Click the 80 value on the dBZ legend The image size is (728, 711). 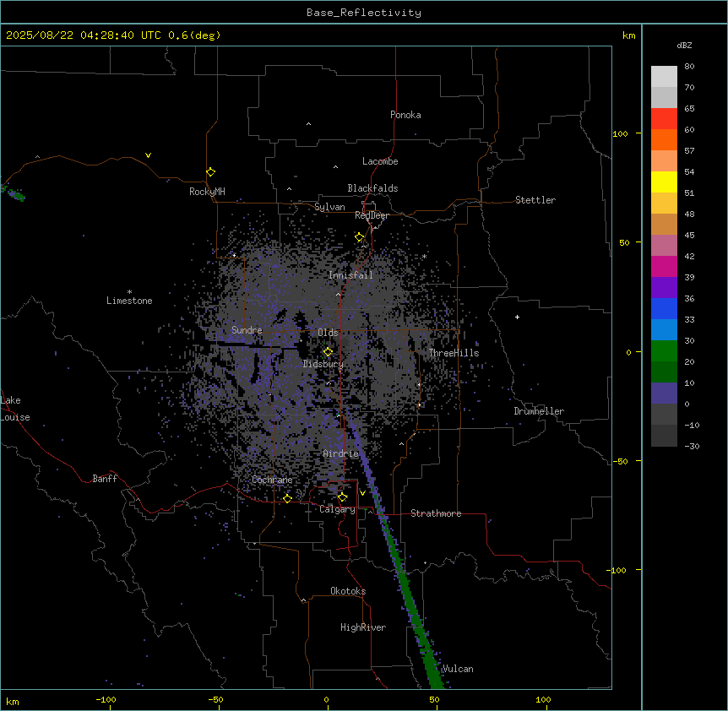(689, 67)
